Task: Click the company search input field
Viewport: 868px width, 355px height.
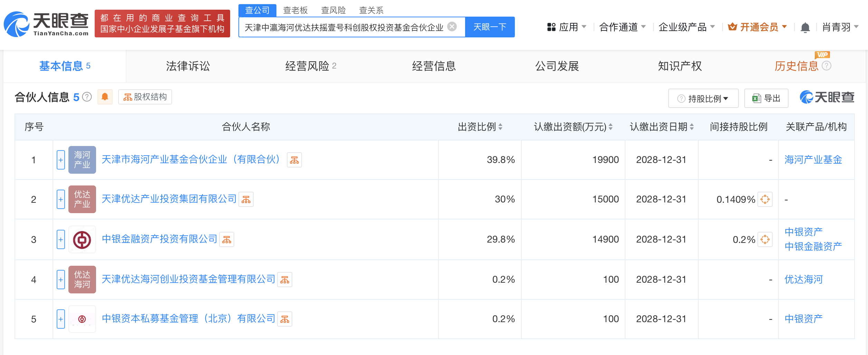Action: pos(344,27)
